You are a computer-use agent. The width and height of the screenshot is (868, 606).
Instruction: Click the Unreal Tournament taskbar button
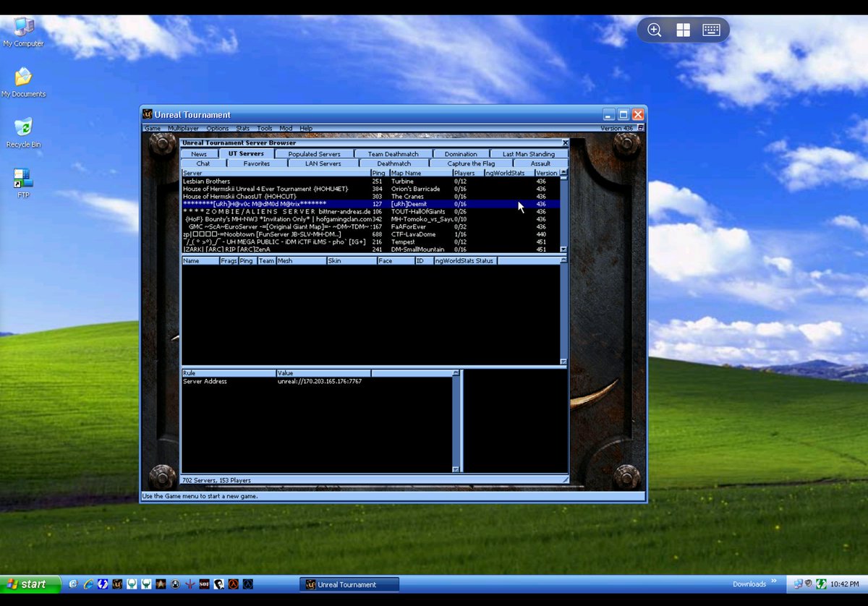coord(349,584)
